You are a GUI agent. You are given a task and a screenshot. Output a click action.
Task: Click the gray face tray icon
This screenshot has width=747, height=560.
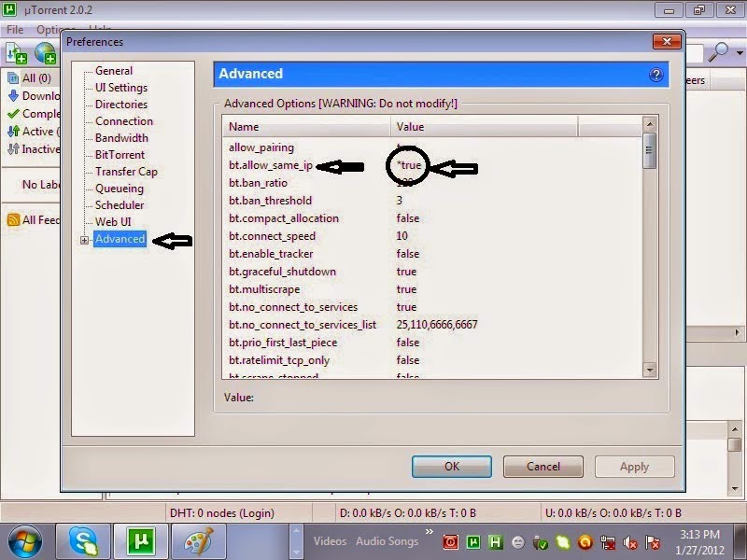[x=518, y=542]
